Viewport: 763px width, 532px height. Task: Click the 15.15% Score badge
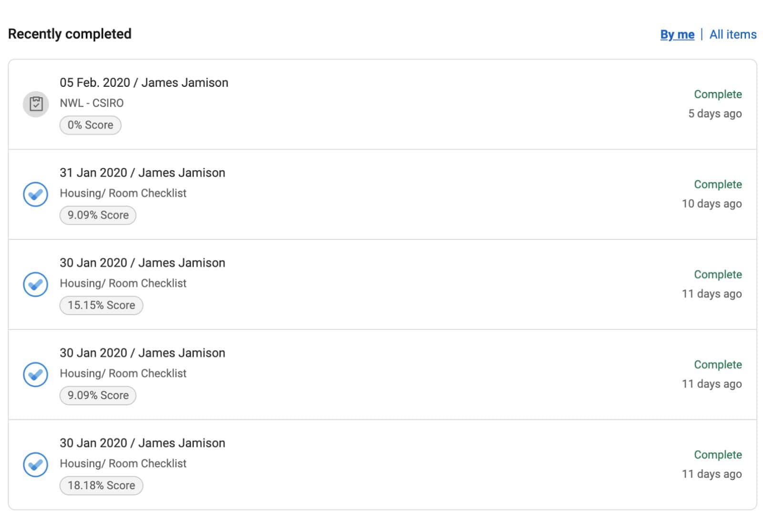(101, 305)
